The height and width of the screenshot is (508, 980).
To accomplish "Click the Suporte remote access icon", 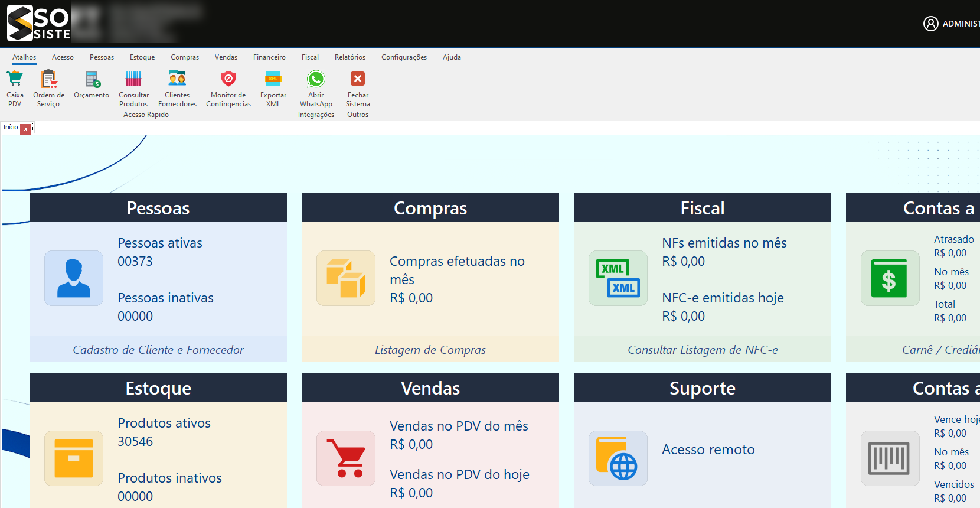I will (618, 458).
